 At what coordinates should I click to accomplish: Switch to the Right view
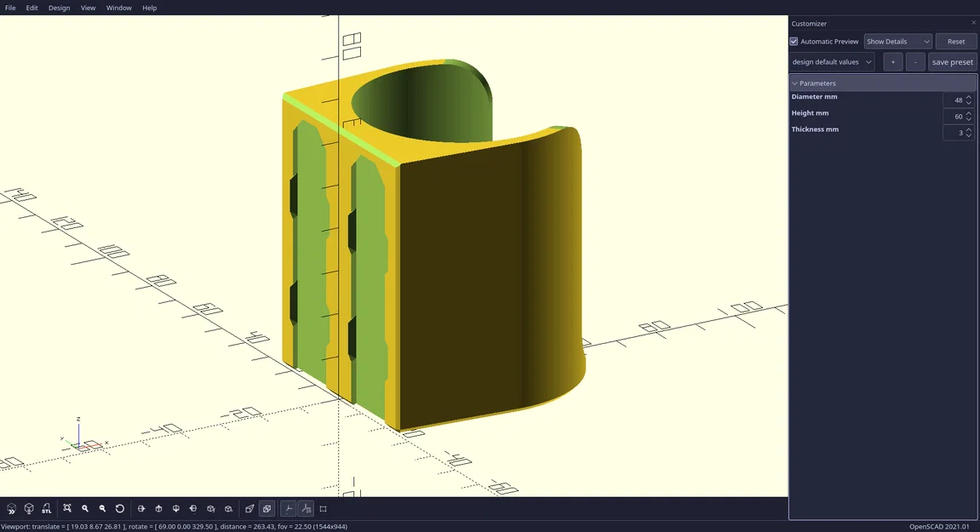click(x=141, y=509)
